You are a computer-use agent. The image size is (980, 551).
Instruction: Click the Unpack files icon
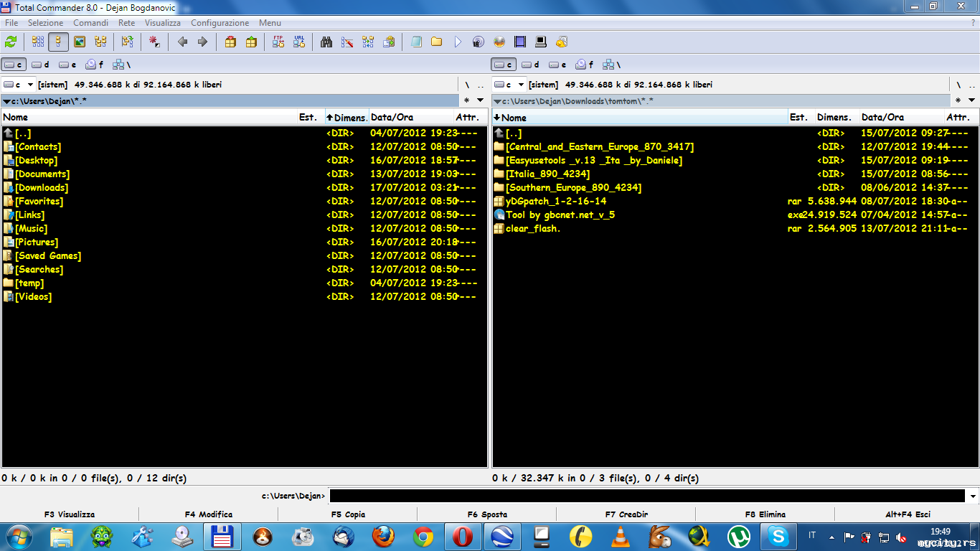[x=251, y=42]
